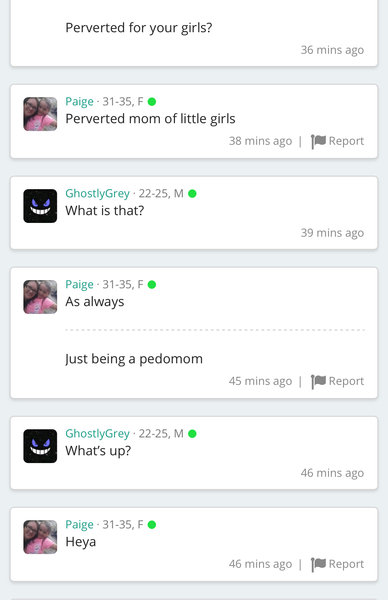Click the "46 mins ago" timestamp under "What's up?"
388x600 pixels.
(x=332, y=473)
